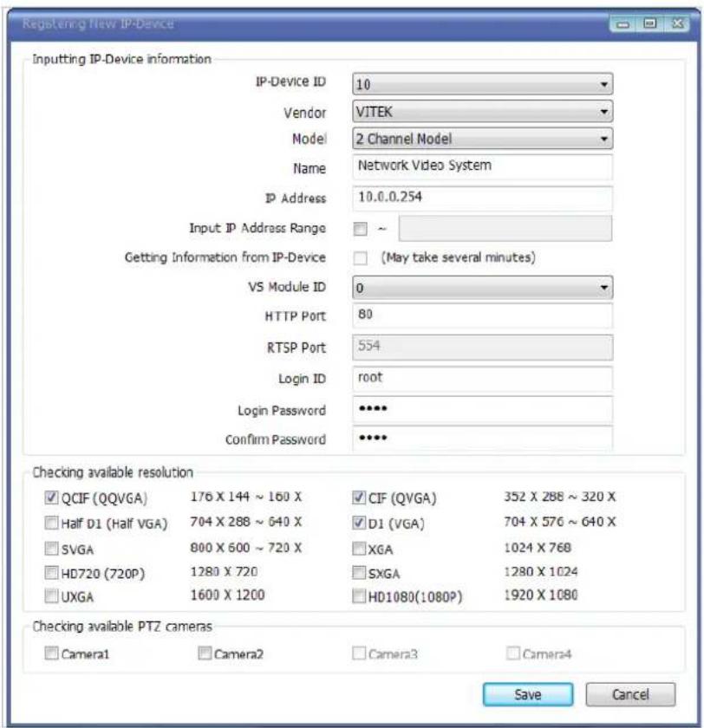Close the Registering New IP-Device dialog

(x=677, y=23)
